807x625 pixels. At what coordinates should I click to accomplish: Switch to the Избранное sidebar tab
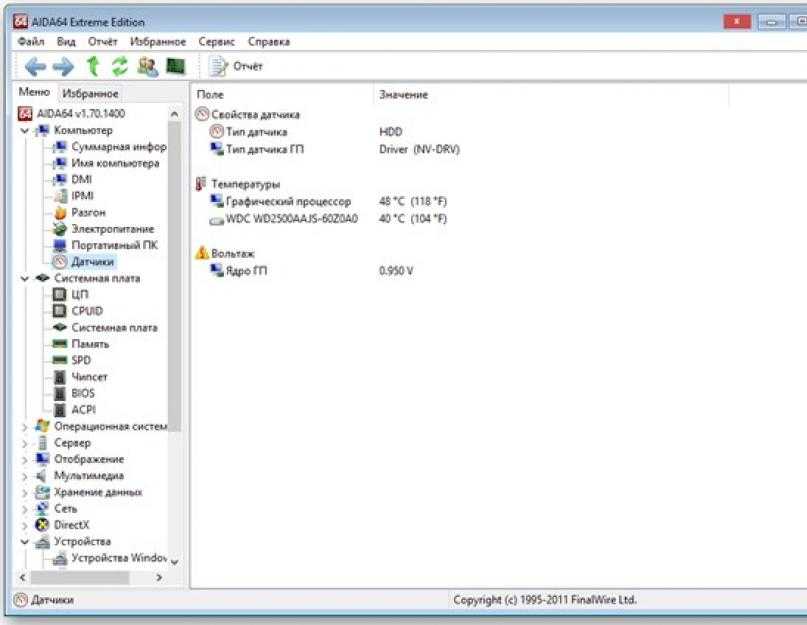point(90,94)
